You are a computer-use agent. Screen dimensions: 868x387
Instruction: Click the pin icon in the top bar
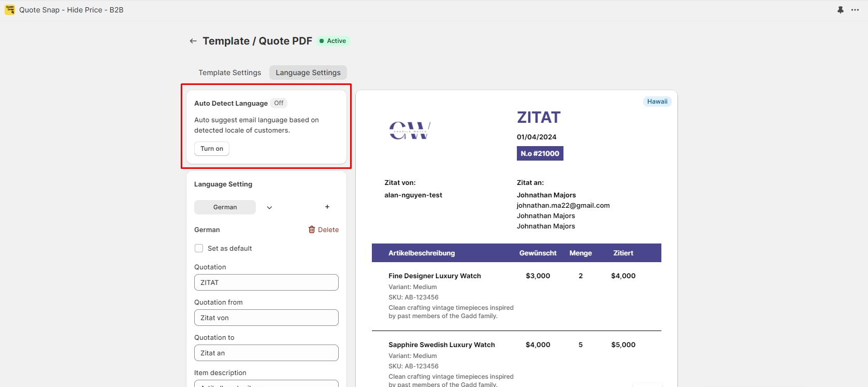click(840, 10)
